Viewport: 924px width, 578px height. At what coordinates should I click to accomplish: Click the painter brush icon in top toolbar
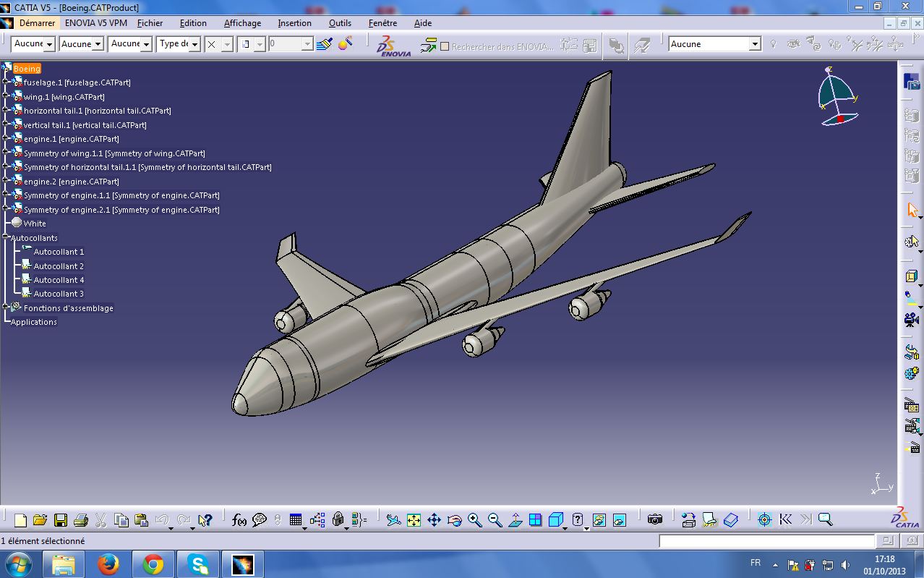coord(325,44)
